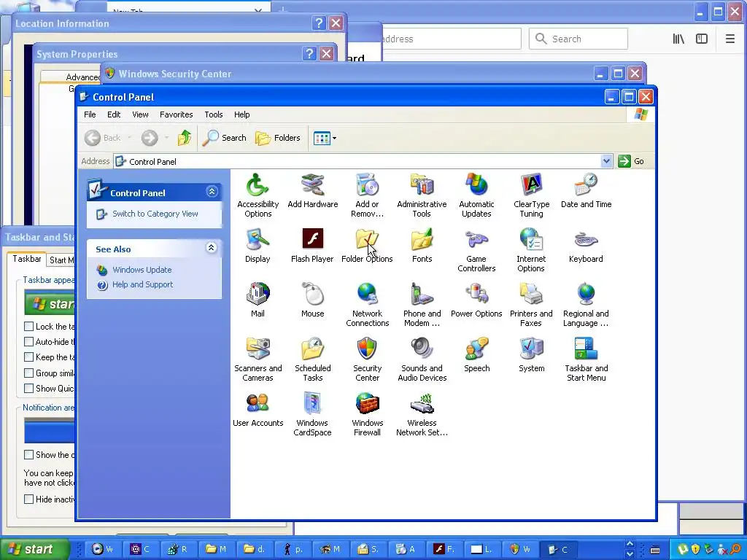Click the Search toolbar button
Viewport: 747px width, 560px height.
[225, 138]
